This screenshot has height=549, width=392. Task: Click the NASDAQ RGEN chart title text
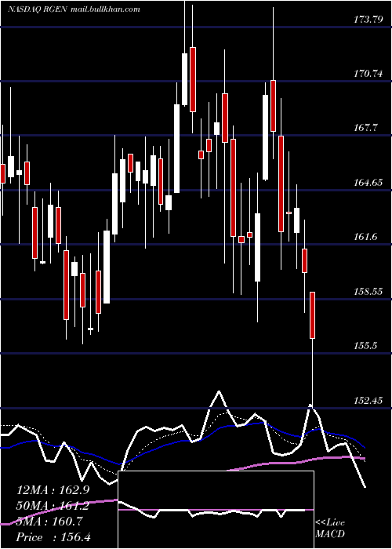click(74, 9)
